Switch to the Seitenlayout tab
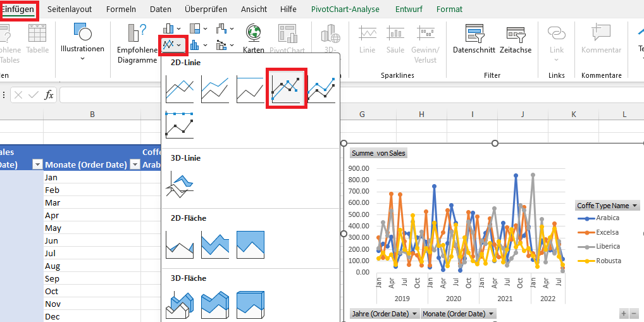 click(70, 9)
